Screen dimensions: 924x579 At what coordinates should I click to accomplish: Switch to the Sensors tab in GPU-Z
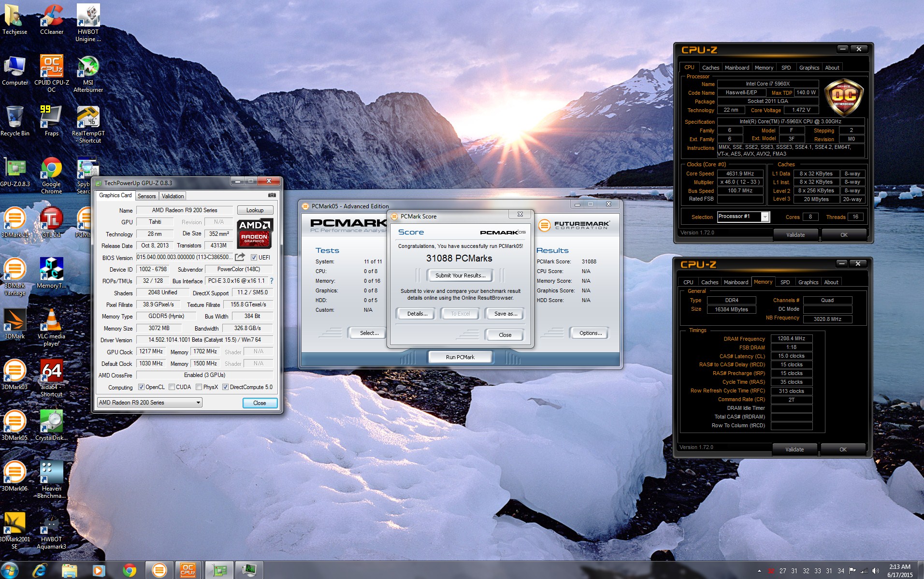click(146, 196)
